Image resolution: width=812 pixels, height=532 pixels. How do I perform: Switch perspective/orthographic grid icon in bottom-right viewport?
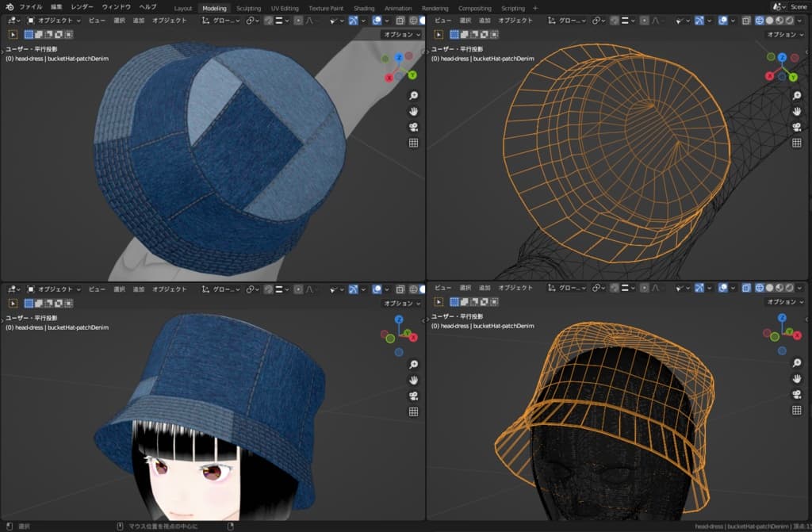tap(797, 411)
